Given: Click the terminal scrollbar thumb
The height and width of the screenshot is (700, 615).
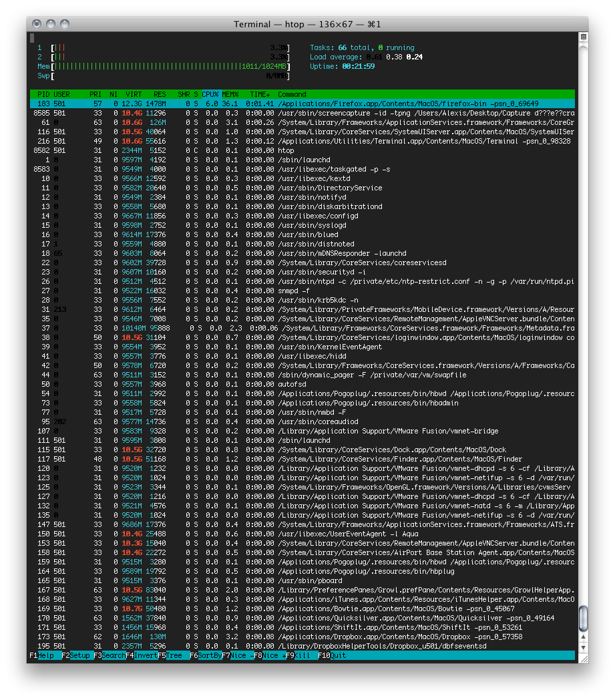Looking at the screenshot, I should click(x=583, y=619).
